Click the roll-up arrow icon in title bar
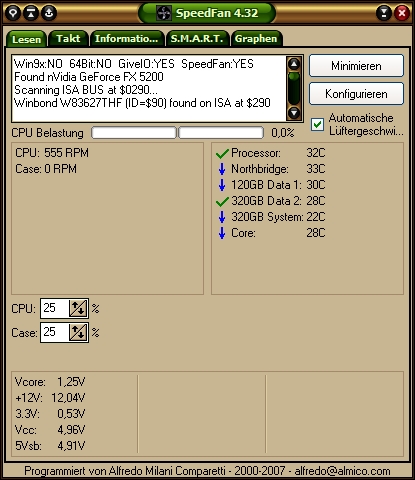The width and height of the screenshot is (415, 480). pyautogui.click(x=31, y=13)
